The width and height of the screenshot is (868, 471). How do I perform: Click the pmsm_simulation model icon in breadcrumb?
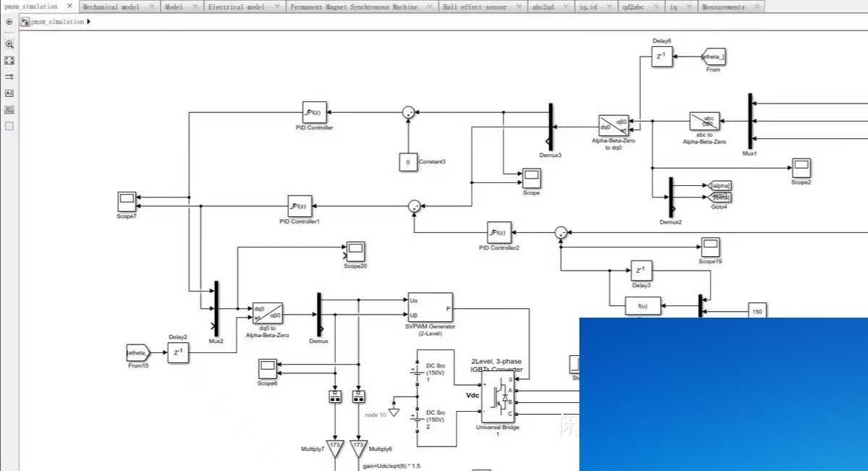point(25,22)
